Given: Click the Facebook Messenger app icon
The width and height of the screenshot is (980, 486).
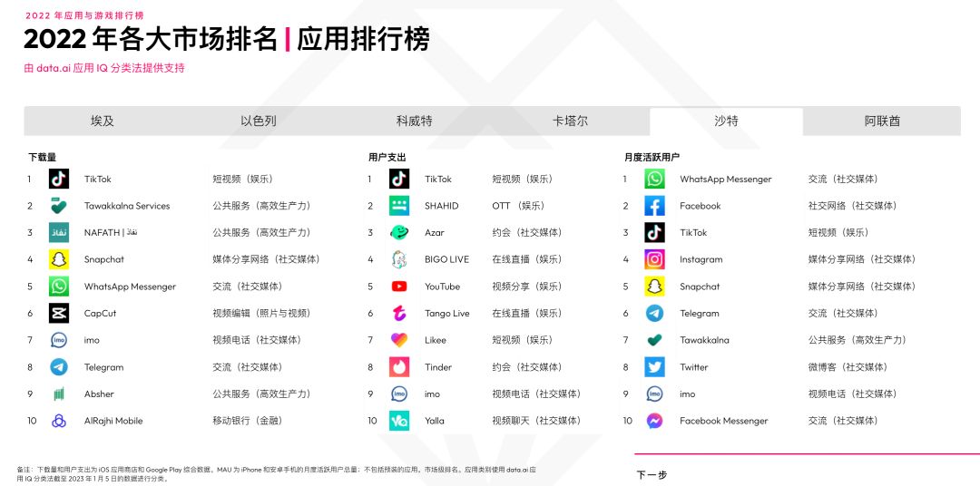Looking at the screenshot, I should 655,421.
